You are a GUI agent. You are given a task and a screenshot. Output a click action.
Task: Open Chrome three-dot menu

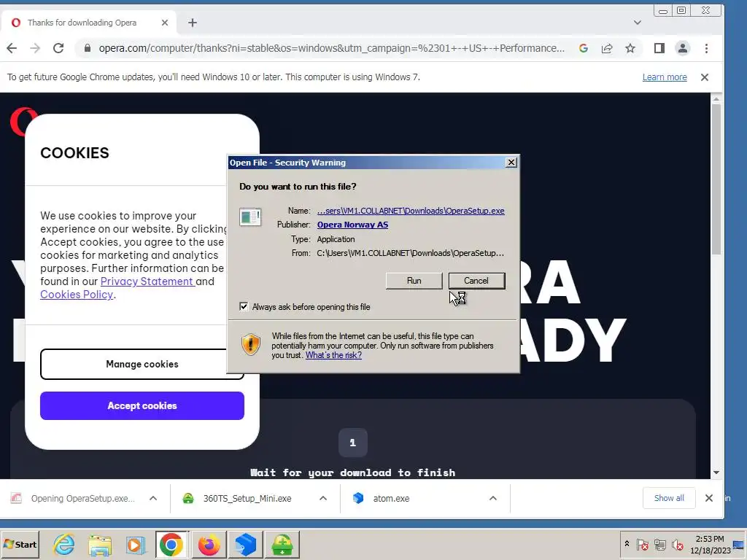706,48
